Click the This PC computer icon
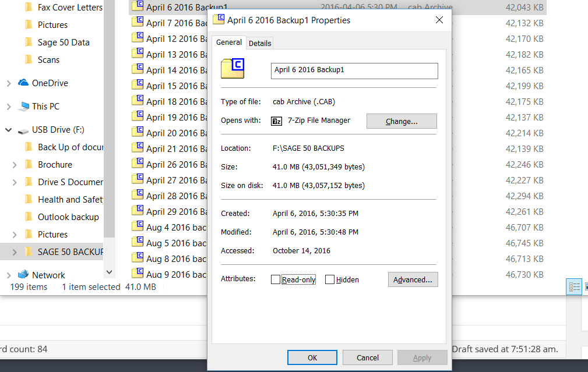Viewport: 588px width, 372px height. 24,107
